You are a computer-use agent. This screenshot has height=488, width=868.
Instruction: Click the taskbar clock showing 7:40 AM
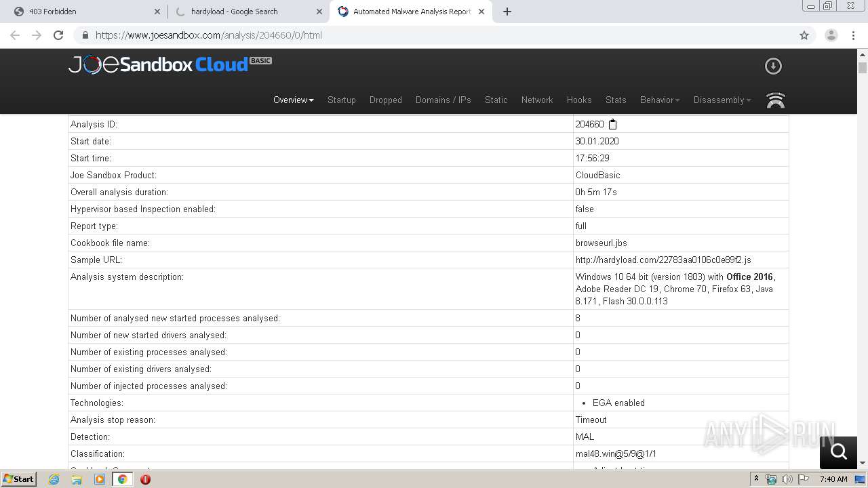(833, 479)
